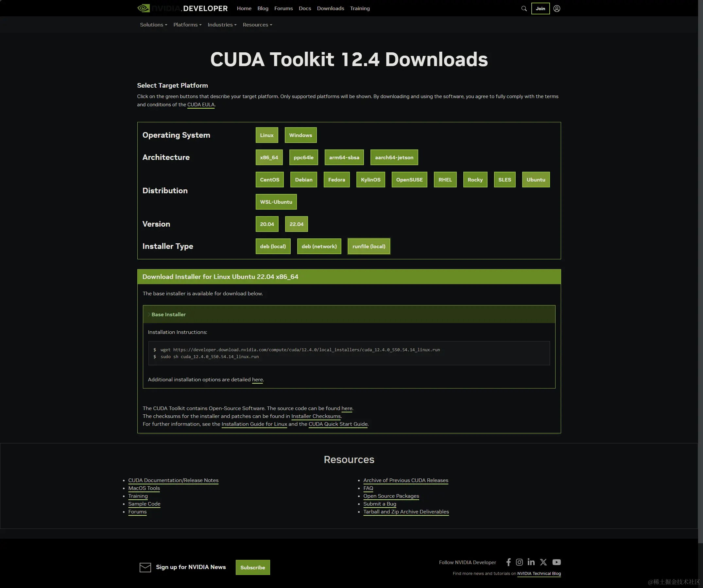Open NVIDIA Developer Facebook page icon
This screenshot has width=703, height=588.
508,562
